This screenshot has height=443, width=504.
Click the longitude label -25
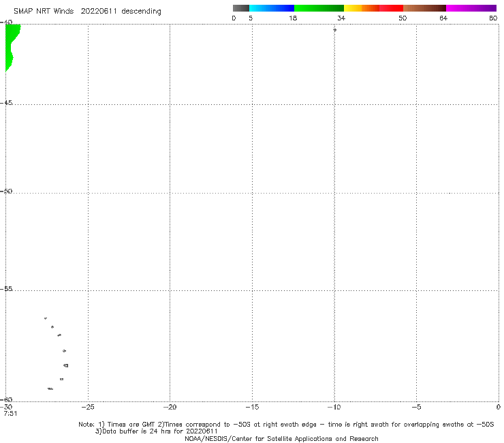tap(88, 407)
